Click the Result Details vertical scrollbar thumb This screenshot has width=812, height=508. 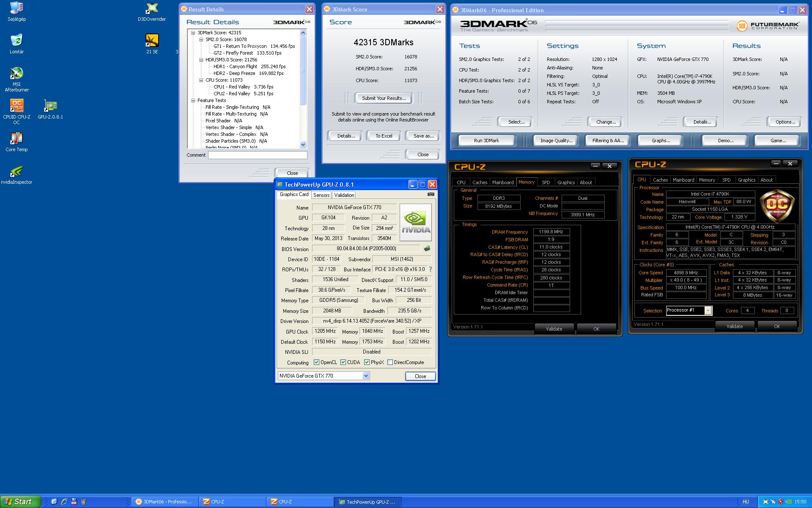pyautogui.click(x=303, y=70)
